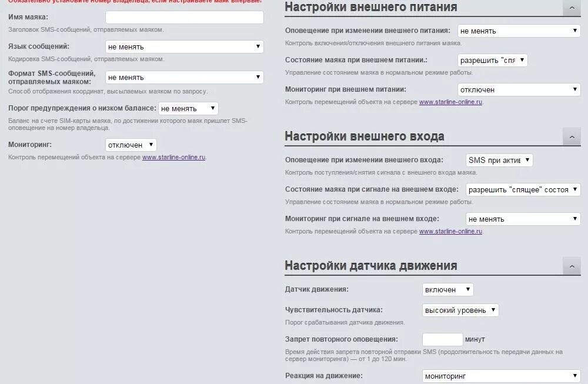Screen dimensions: 588x384
Task: Open Мониторинг при сигнале на внешнем входе dropdown
Action: click(x=523, y=219)
